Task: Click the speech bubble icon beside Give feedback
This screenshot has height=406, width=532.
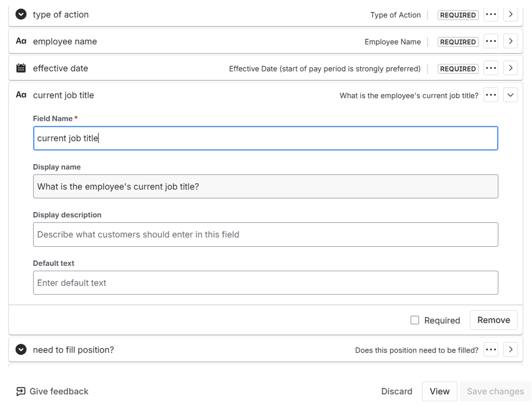Action: click(x=21, y=391)
